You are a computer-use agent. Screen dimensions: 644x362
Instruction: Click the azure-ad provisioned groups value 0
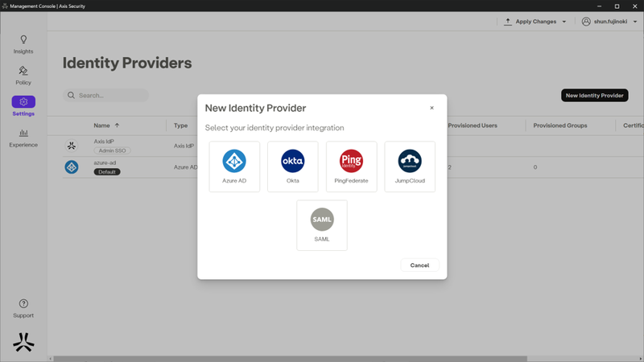pos(535,167)
